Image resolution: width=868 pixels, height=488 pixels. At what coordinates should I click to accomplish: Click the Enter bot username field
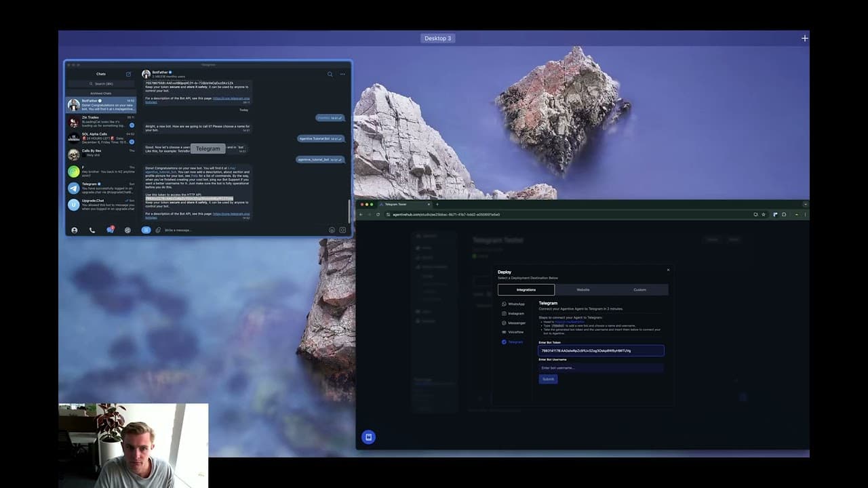coord(601,367)
